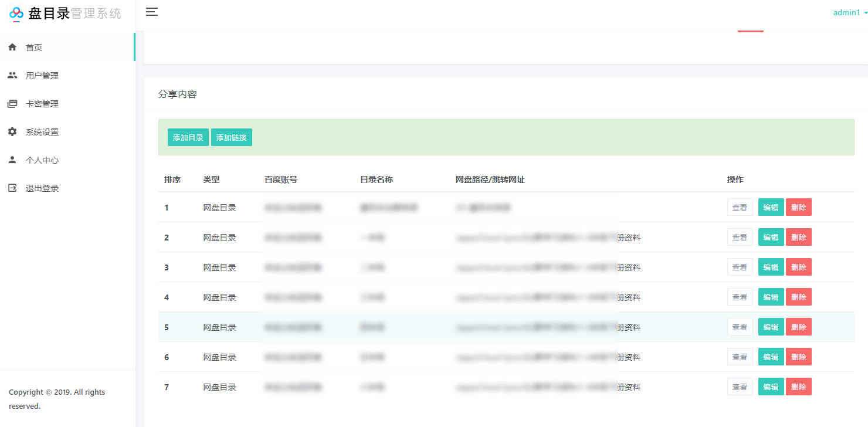Viewport: 868px width, 427px height.
Task: Click row number 3 in 排序 column
Action: [x=167, y=267]
